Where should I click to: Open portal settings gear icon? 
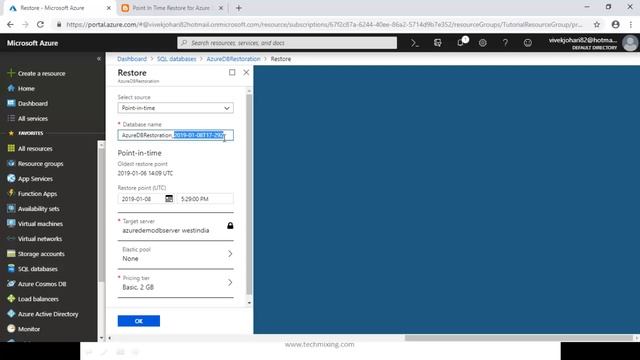pos(482,43)
